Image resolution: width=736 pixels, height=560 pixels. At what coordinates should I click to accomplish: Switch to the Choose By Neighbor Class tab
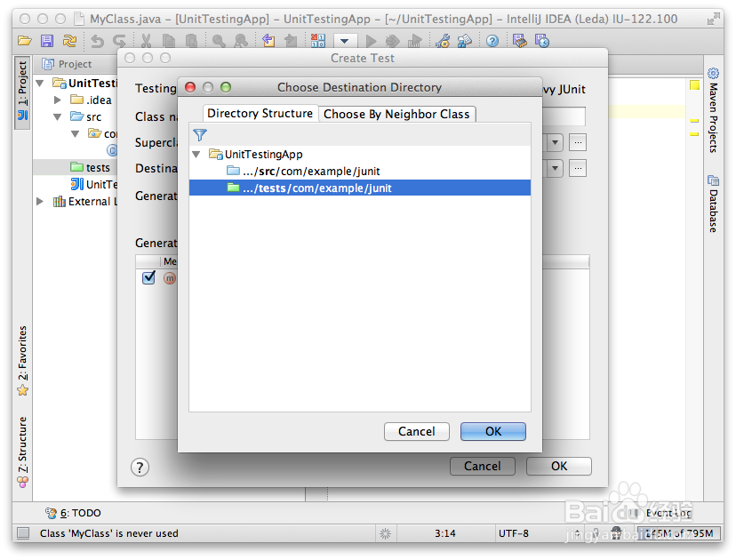[x=396, y=114]
